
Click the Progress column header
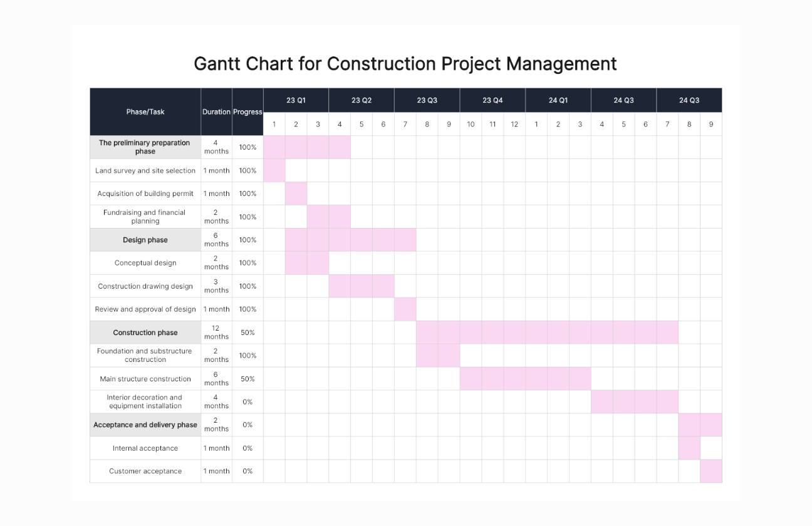click(x=247, y=112)
